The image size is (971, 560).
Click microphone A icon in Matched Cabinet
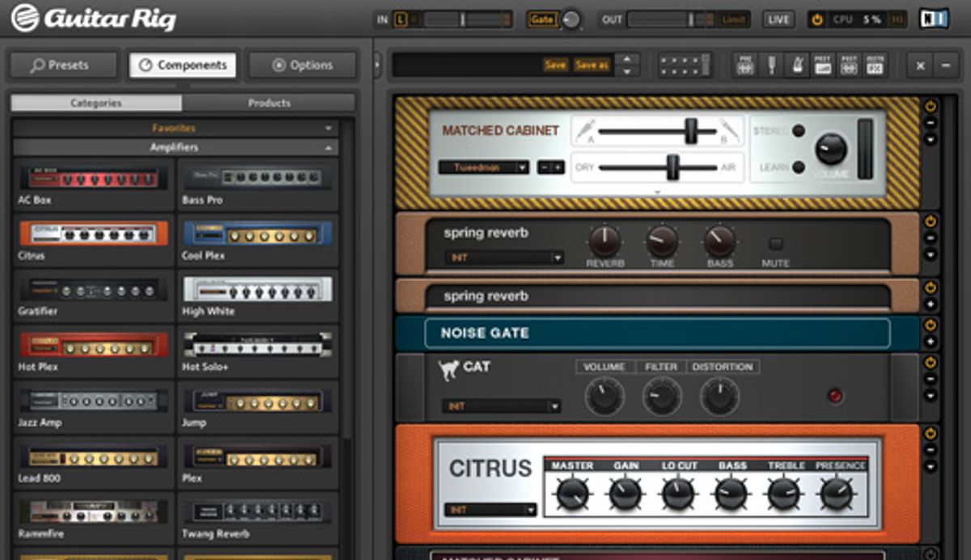point(587,129)
